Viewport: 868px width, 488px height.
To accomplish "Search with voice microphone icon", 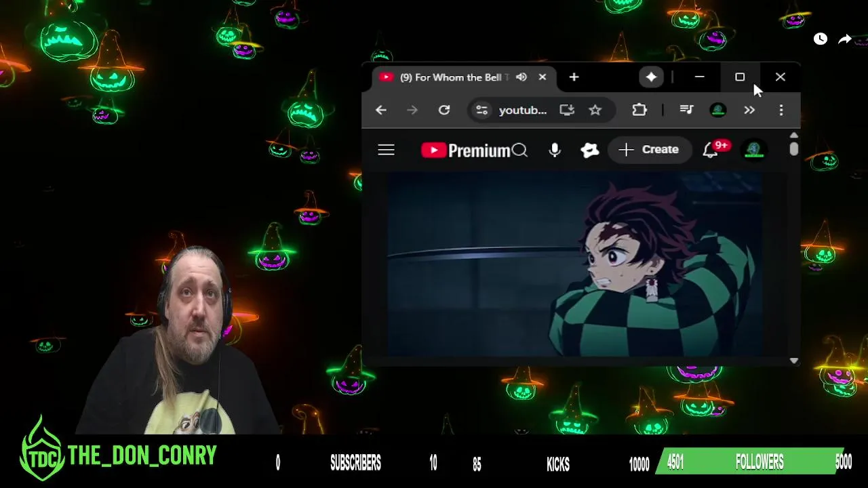I will click(555, 150).
